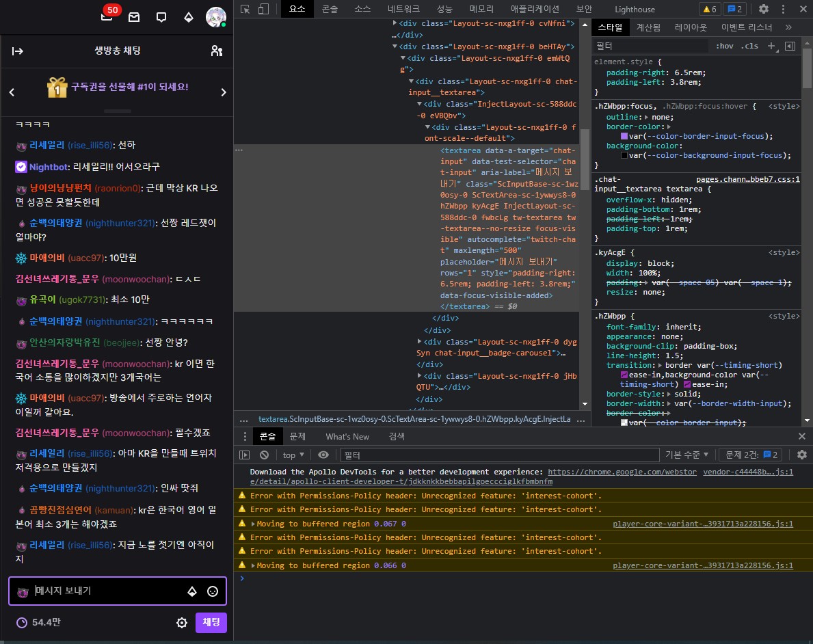Click the 채팅 send button
This screenshot has height=644, width=813.
click(x=211, y=623)
